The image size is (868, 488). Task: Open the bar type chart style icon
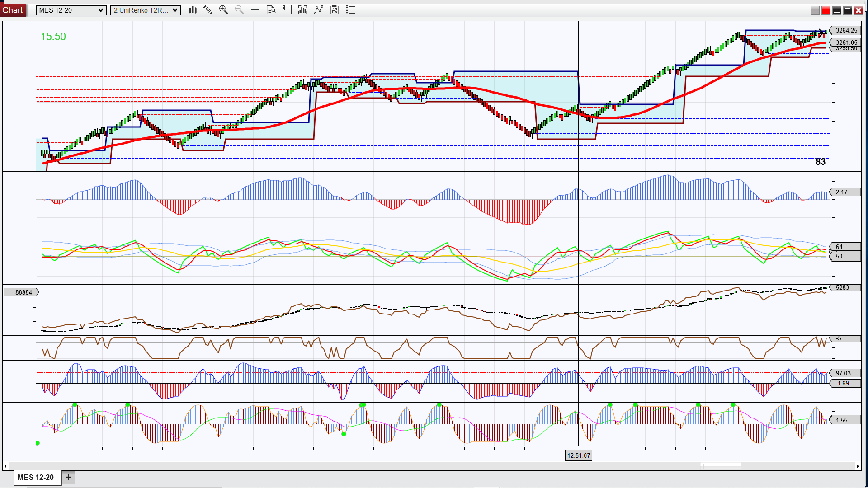coord(193,10)
